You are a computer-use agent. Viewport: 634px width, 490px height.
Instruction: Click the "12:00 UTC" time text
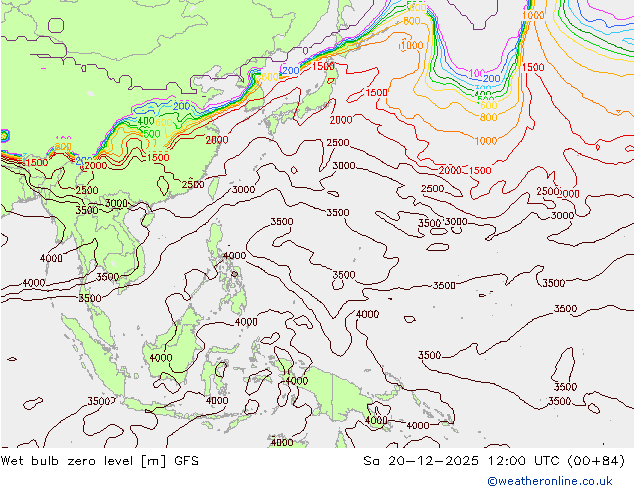(x=524, y=461)
